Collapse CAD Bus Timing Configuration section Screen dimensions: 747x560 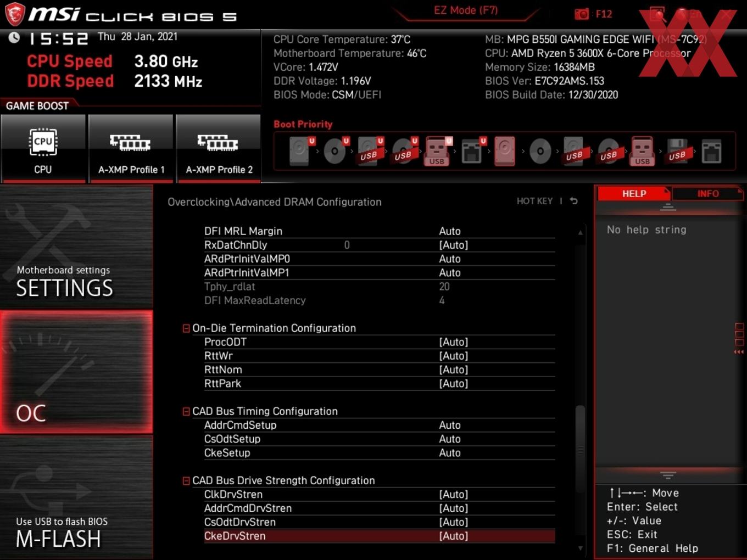tap(186, 411)
